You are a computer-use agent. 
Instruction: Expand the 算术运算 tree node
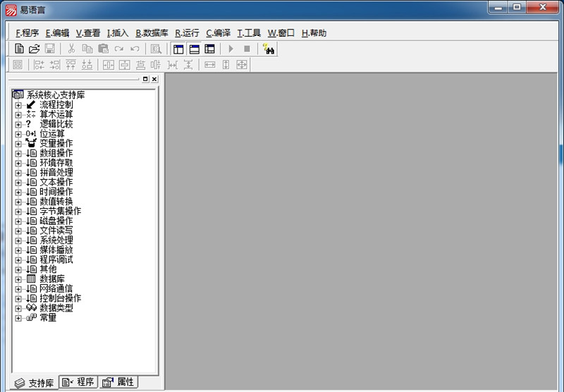(18, 115)
